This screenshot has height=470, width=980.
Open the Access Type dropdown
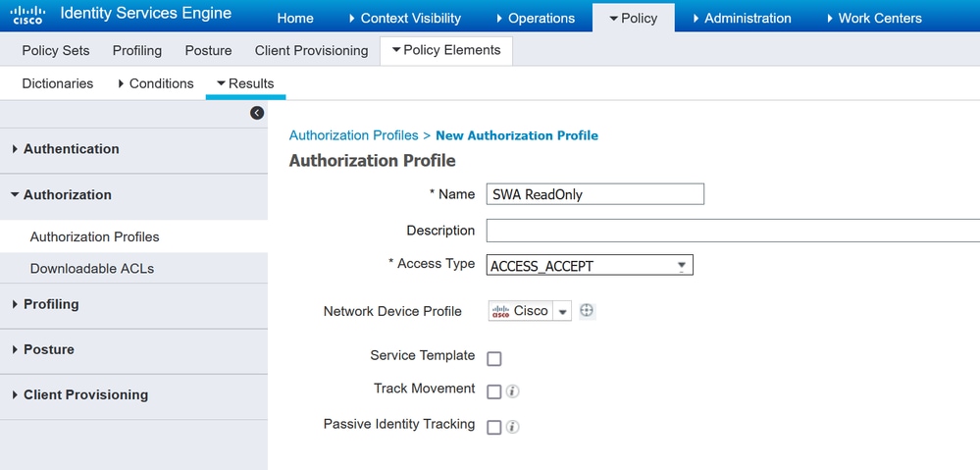click(x=590, y=265)
